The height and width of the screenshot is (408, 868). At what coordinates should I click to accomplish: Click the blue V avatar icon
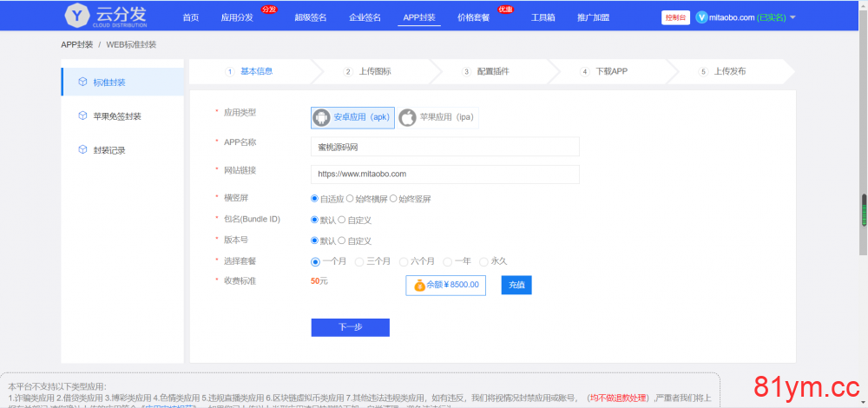click(702, 17)
